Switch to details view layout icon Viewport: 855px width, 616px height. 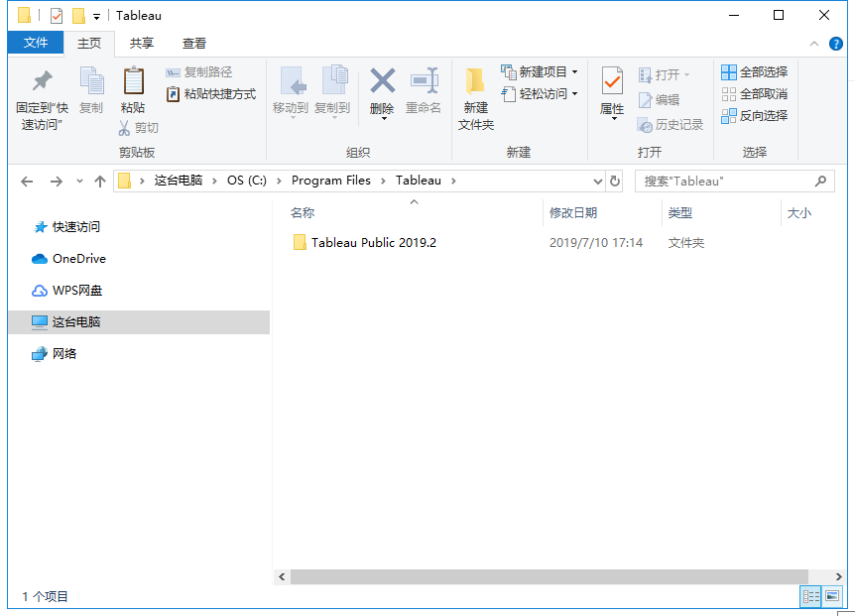click(x=810, y=596)
